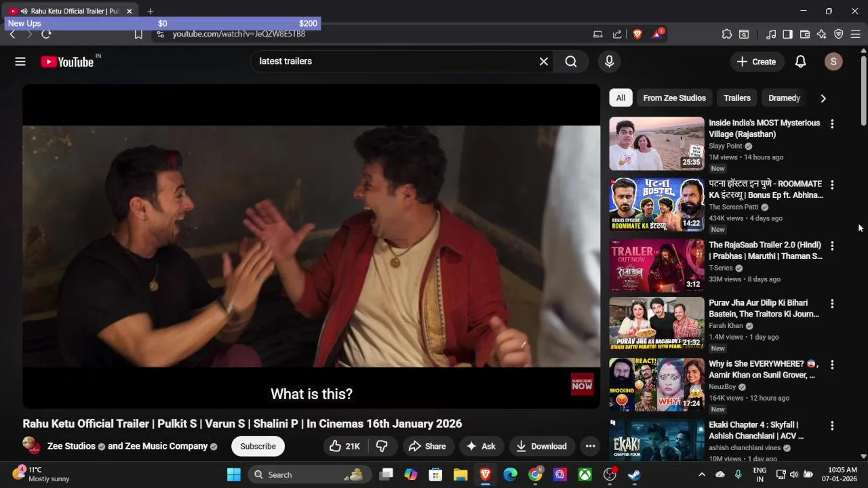The width and height of the screenshot is (868, 488).
Task: Close the Rahu Ketu trailer tab
Action: pyautogui.click(x=129, y=11)
